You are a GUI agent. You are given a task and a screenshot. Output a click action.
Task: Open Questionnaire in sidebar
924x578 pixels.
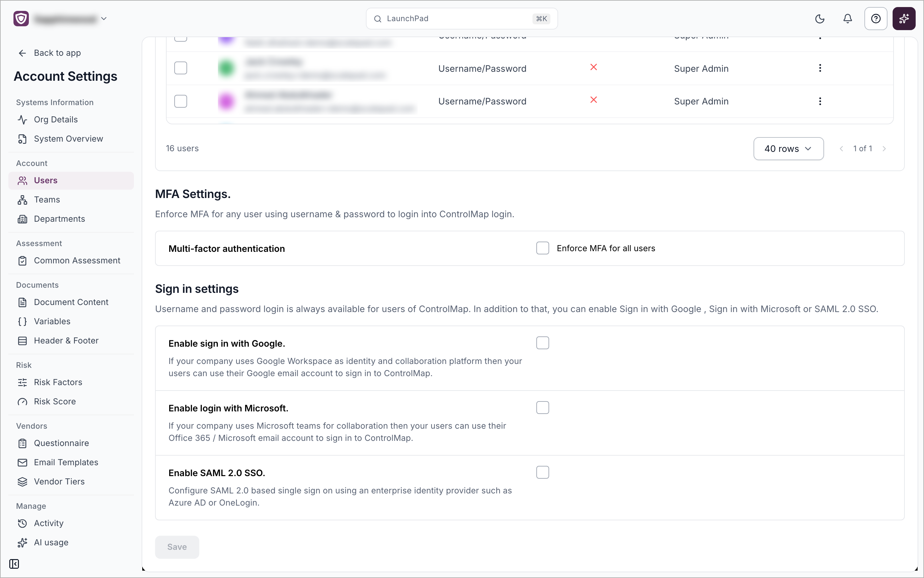(71, 443)
